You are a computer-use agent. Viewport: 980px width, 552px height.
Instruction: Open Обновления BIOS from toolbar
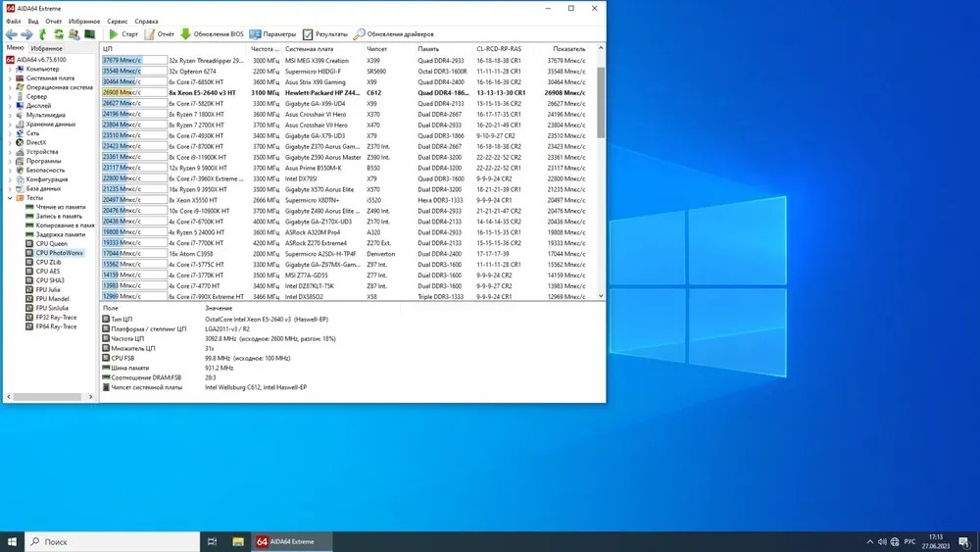tap(212, 34)
